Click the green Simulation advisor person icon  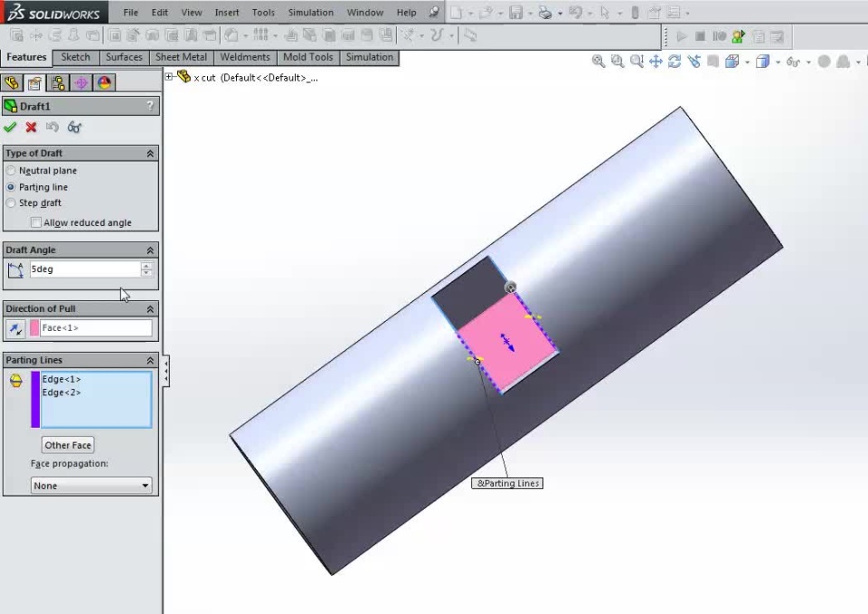[x=738, y=36]
